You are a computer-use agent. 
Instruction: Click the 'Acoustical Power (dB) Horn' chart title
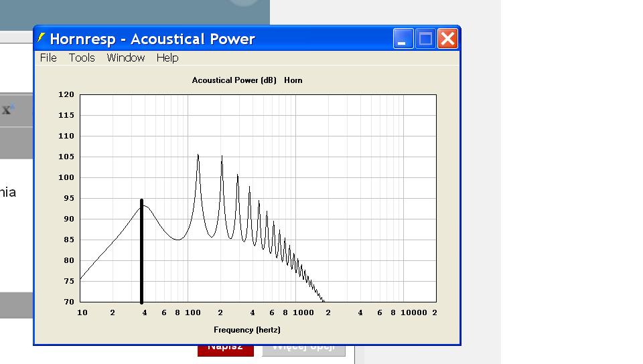tap(247, 80)
